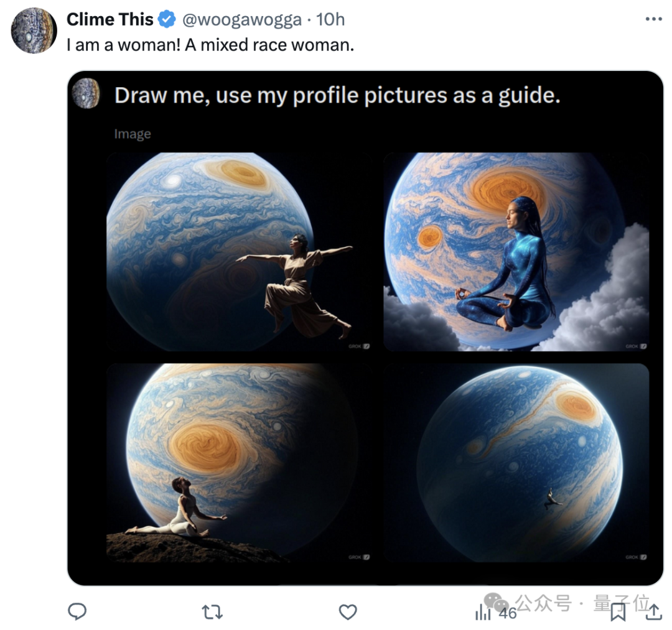Share the post via upload arrow icon
Screen dimensions: 672x630
click(x=653, y=611)
